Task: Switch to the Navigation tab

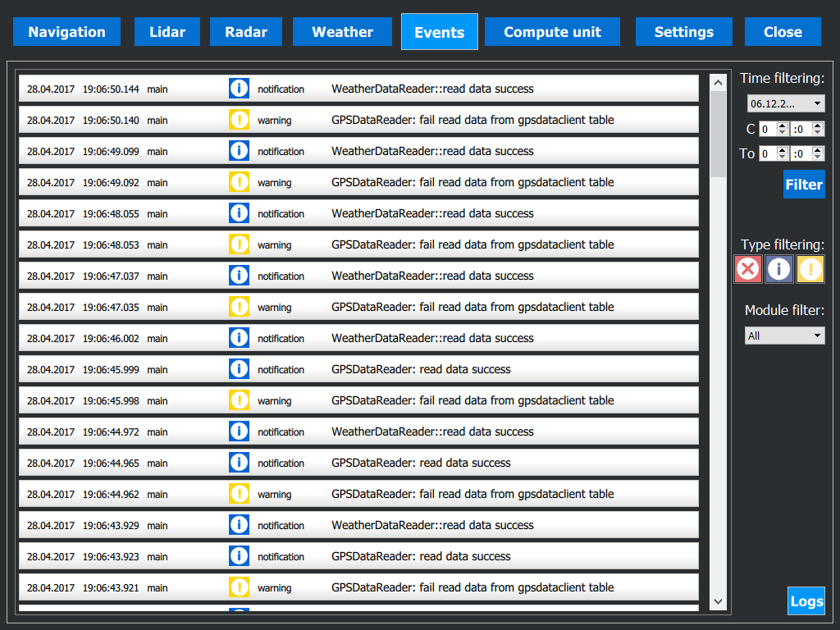Action: 67,32
